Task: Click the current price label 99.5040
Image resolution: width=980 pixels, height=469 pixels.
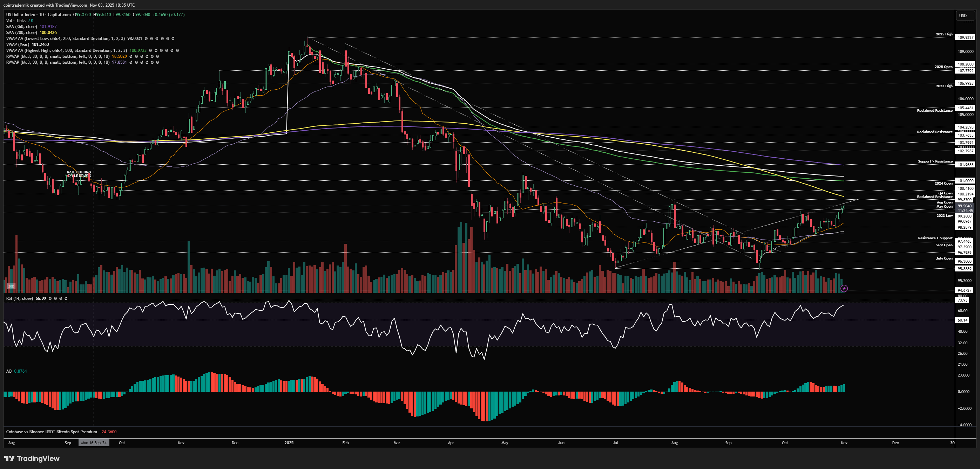Action: click(965, 206)
